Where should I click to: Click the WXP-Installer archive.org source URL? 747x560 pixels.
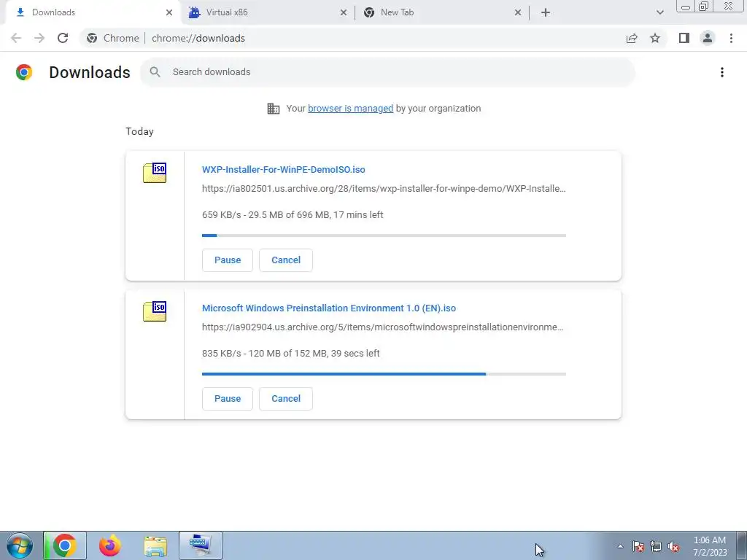384,189
